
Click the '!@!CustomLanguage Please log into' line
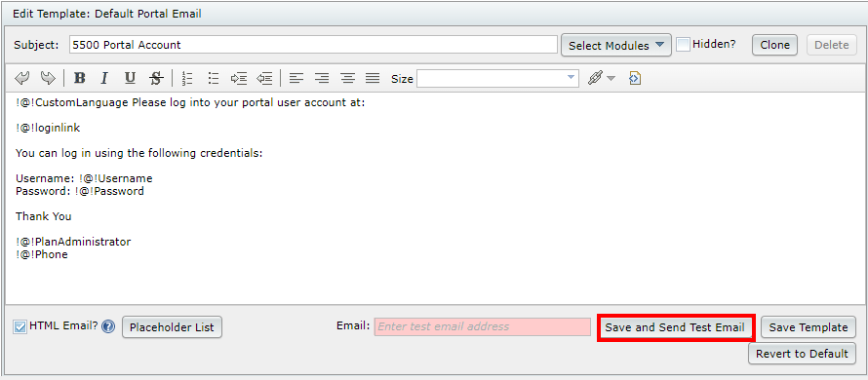pyautogui.click(x=190, y=102)
